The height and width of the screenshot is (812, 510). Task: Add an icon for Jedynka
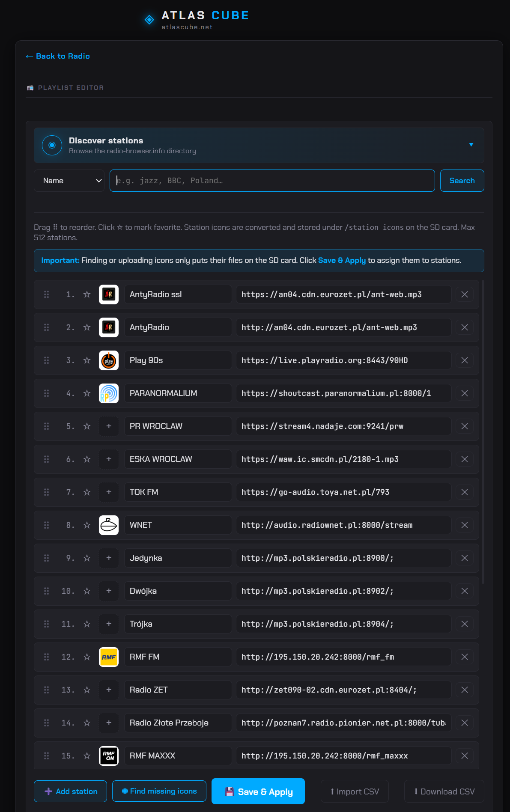(x=109, y=558)
